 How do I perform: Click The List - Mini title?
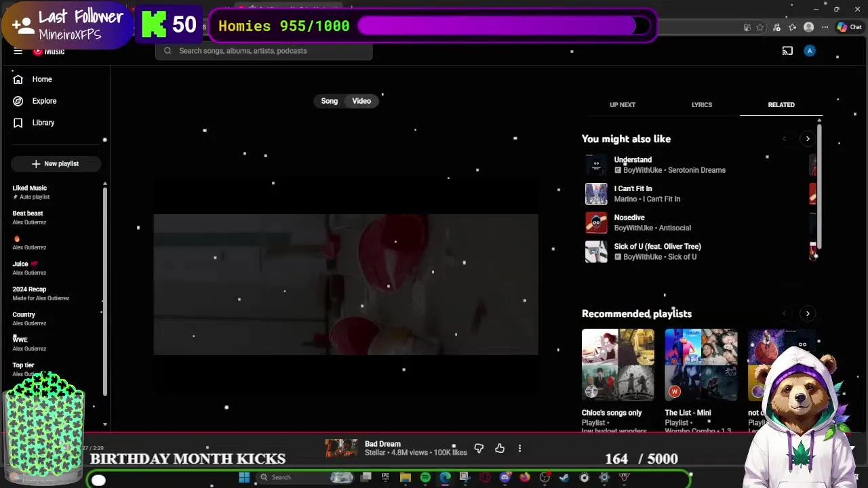688,413
